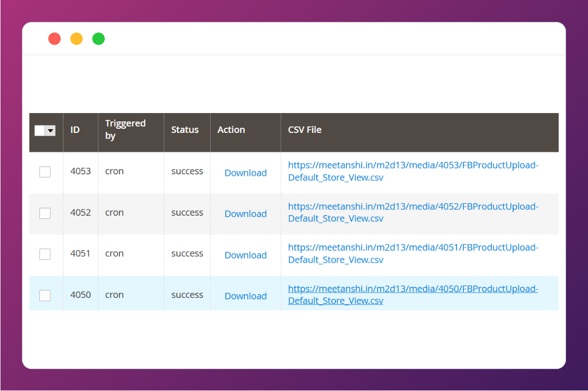Select the ID cell 4050

(81, 295)
